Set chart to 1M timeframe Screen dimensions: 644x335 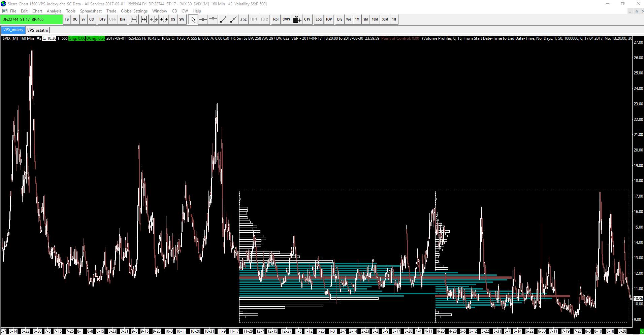(x=357, y=20)
